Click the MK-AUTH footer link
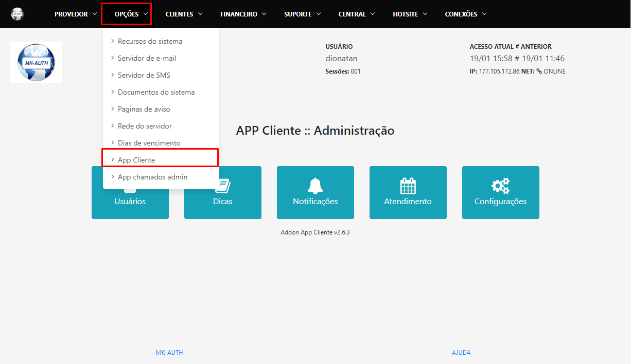 169,352
